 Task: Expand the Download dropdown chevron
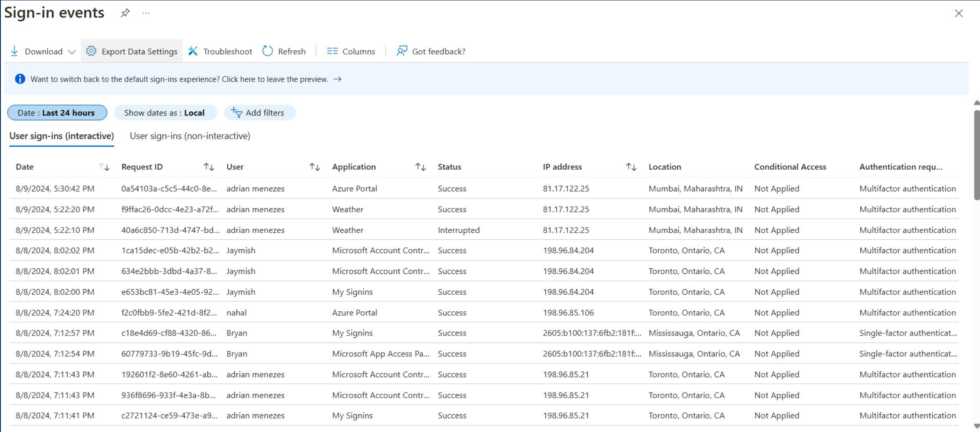pyautogui.click(x=72, y=52)
